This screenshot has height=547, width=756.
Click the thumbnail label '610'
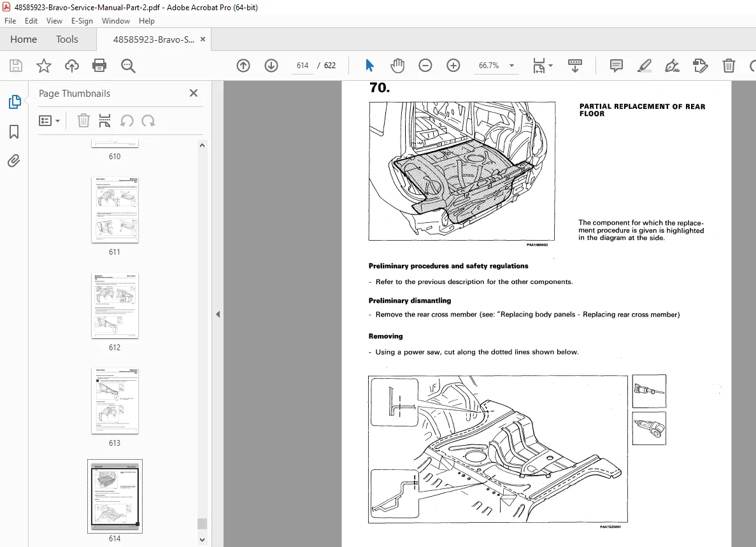(x=115, y=157)
